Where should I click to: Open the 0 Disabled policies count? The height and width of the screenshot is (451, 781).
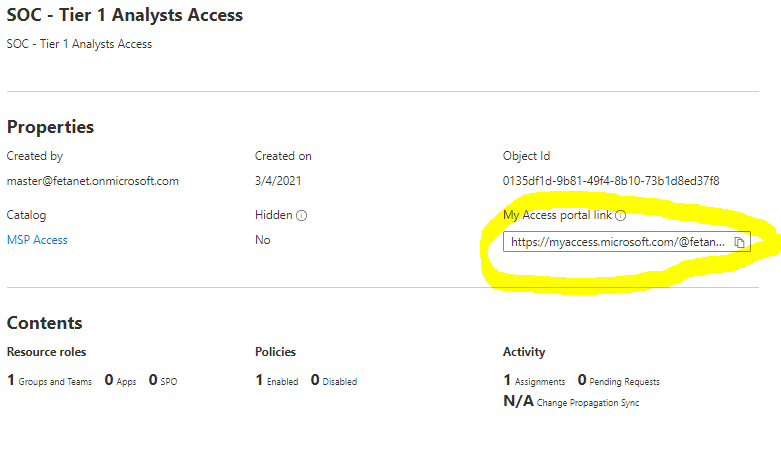334,381
